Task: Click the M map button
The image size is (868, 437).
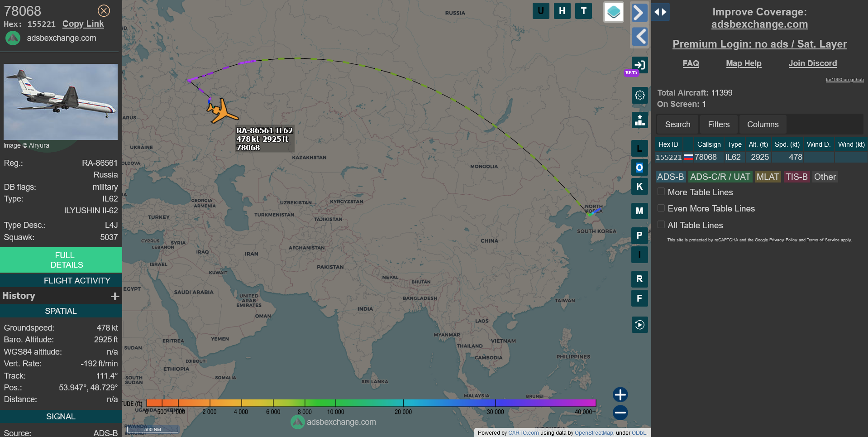Action: 639,211
